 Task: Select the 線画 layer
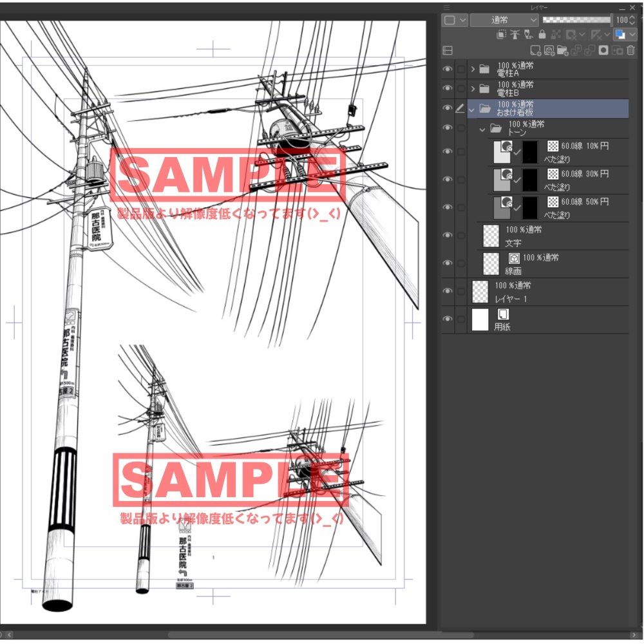(553, 263)
